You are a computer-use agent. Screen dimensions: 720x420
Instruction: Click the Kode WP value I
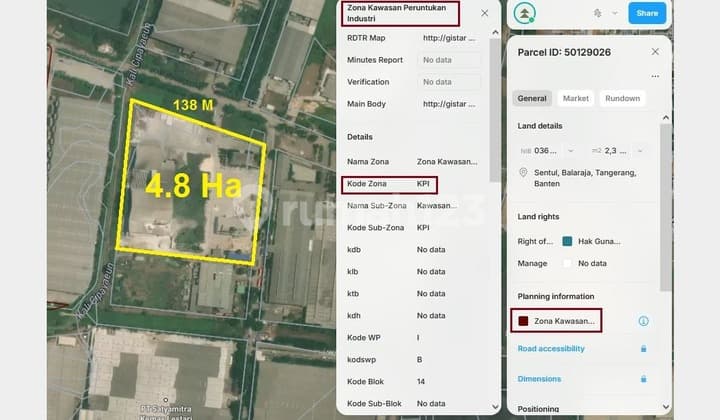(418, 337)
